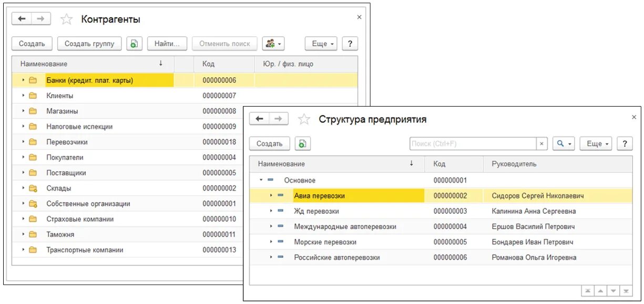The image size is (644, 304).
Task: Select Покупатели row text
Action: (x=65, y=158)
